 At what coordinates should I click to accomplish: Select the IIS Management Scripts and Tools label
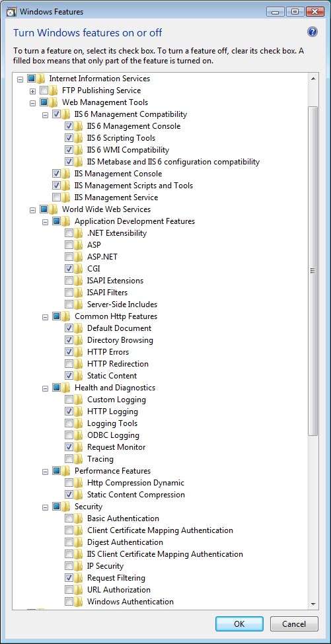[x=133, y=186]
